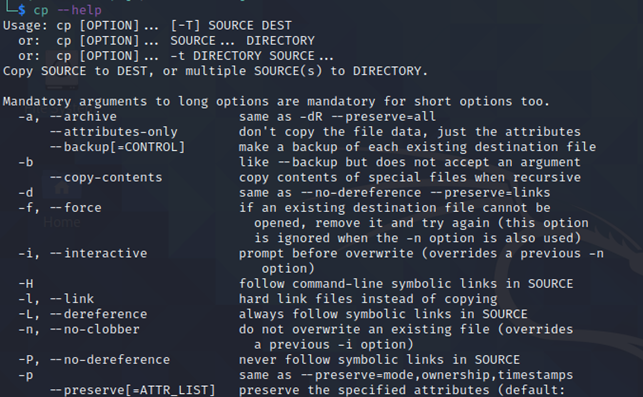Click the '--link' option name
This screenshot has height=397, width=643.
click(x=72, y=299)
